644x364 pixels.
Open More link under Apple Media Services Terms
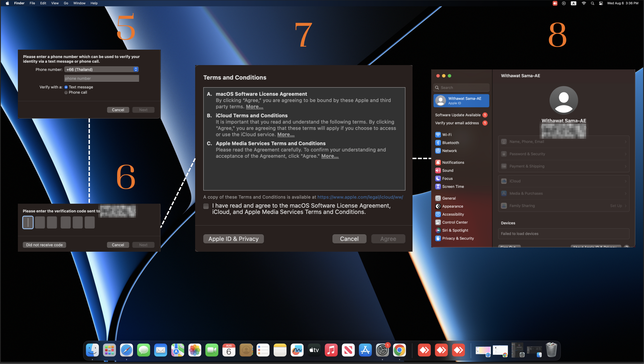pyautogui.click(x=330, y=156)
